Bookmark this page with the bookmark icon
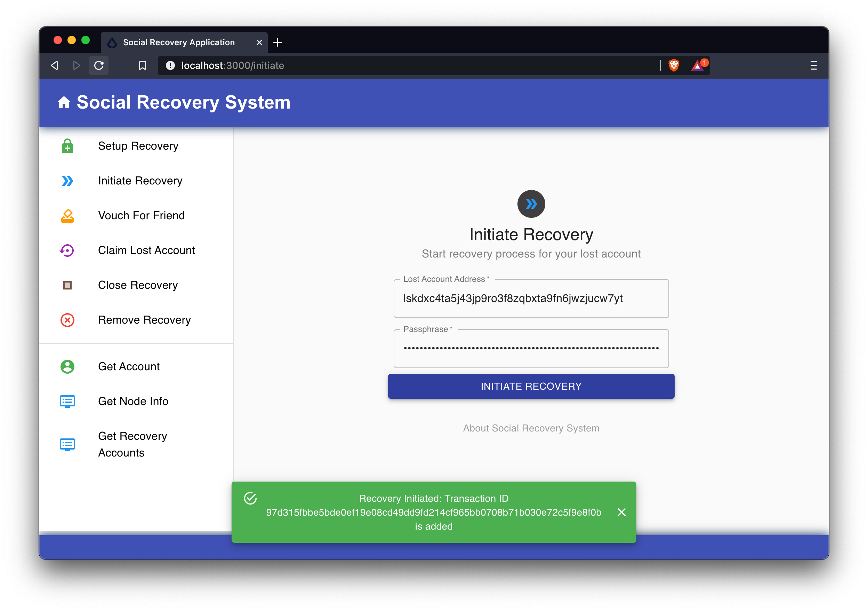868x611 pixels. point(143,65)
